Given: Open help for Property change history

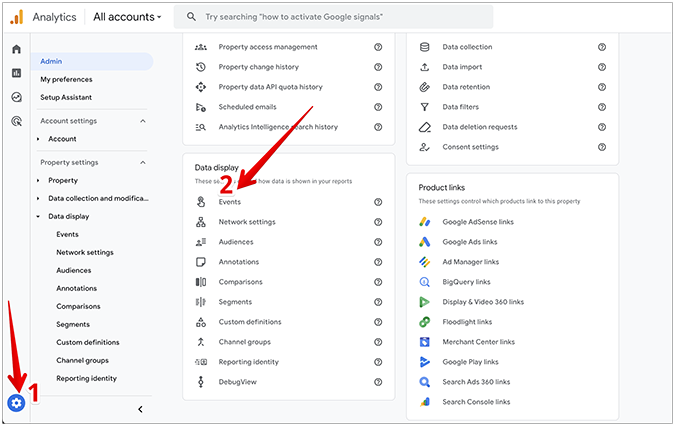Looking at the screenshot, I should 378,67.
